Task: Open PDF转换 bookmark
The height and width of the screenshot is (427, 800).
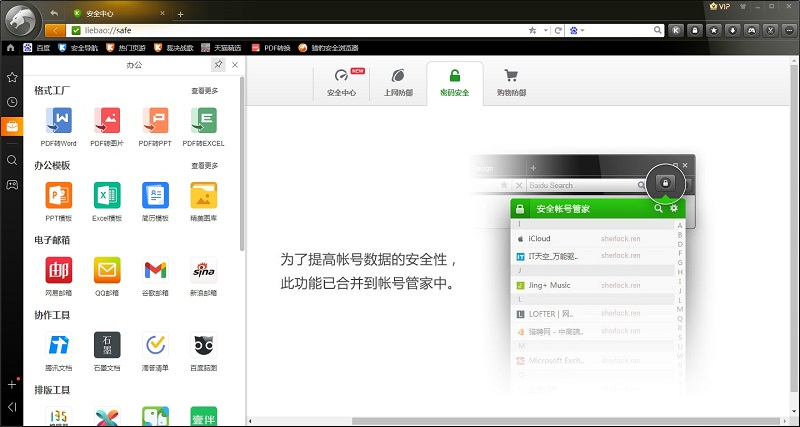Action: 271,48
